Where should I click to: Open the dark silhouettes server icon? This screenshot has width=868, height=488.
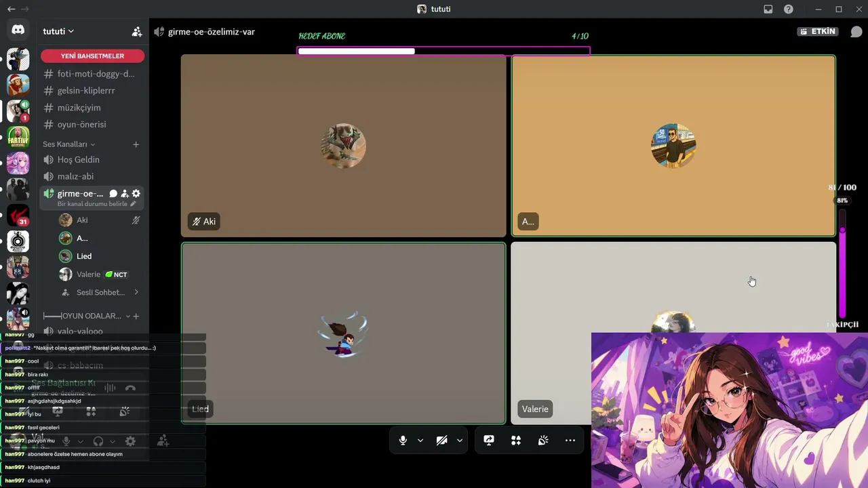tap(18, 189)
